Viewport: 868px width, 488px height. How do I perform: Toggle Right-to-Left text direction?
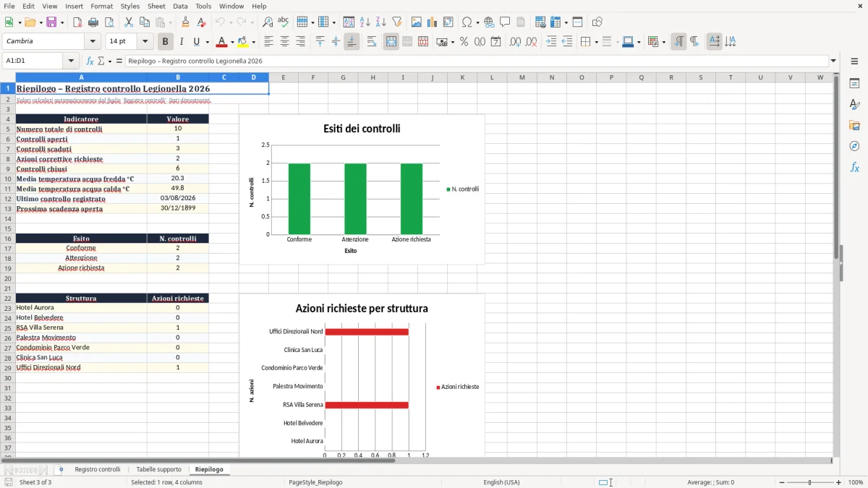click(694, 42)
